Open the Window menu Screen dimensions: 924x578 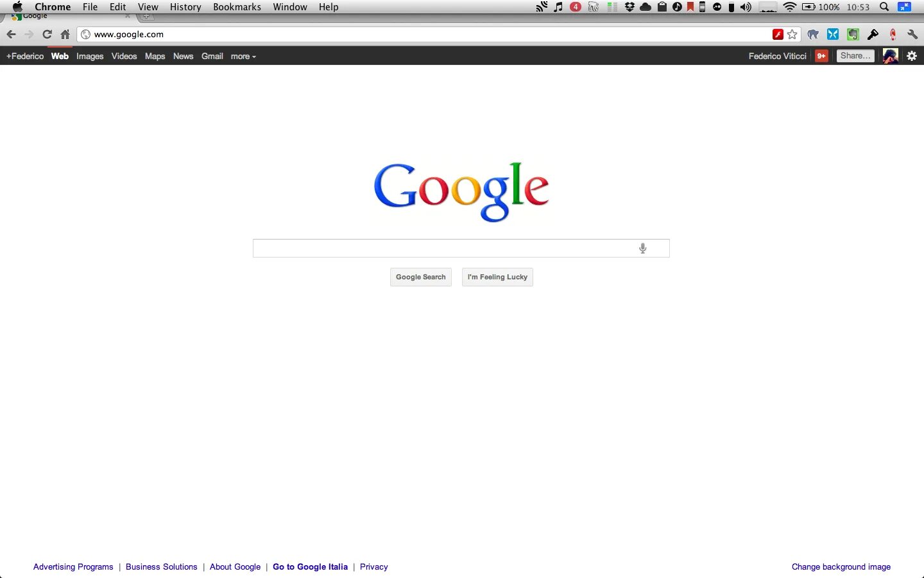point(290,7)
